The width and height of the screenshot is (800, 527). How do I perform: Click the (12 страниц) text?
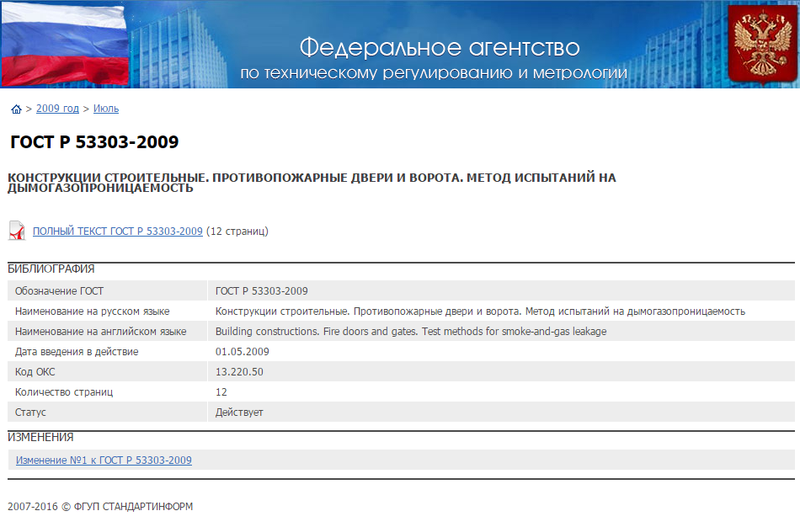[x=237, y=231]
